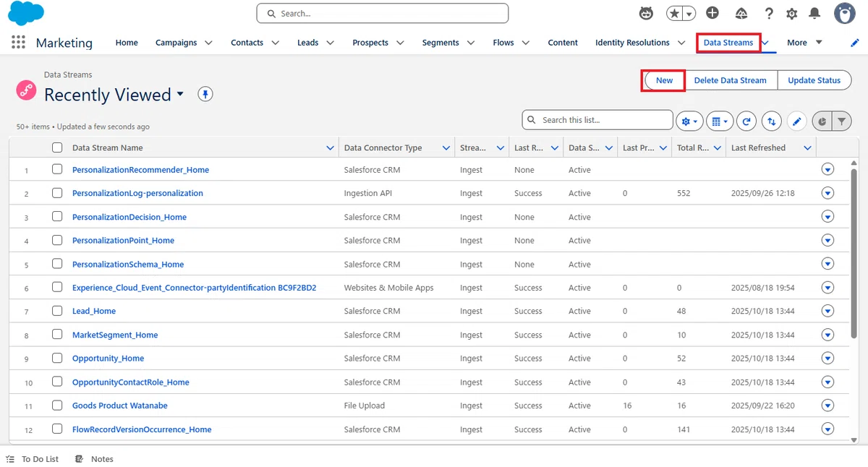Click the list vertical scrollbar
Screen dimensions: 868x467
[855, 253]
